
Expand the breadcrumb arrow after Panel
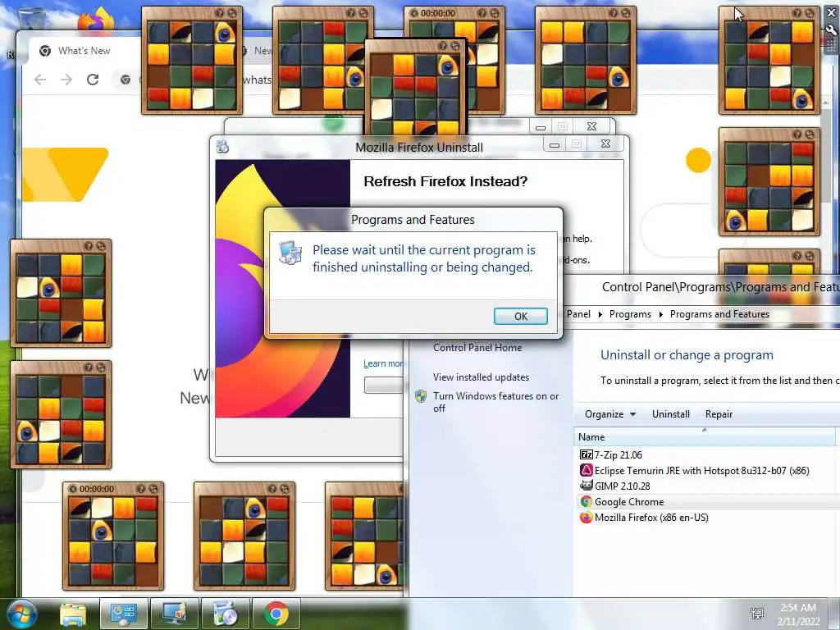tap(600, 314)
